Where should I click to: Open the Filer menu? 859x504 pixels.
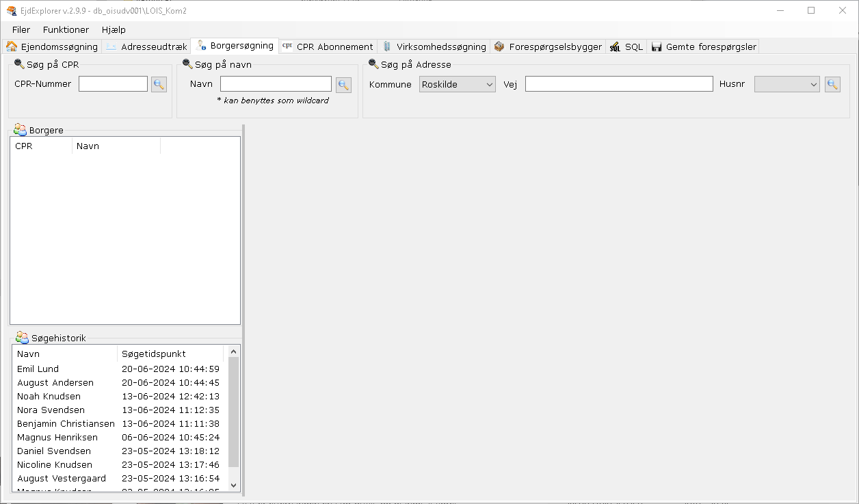(21, 29)
